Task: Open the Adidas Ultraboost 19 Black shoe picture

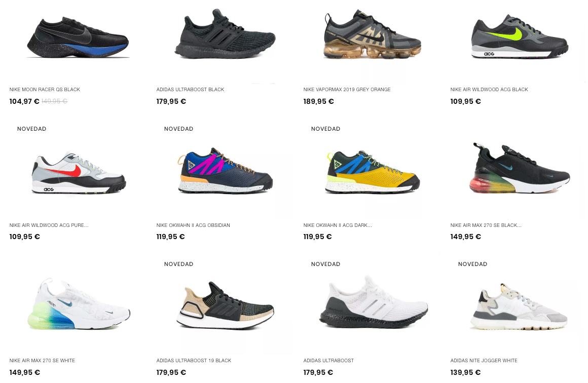Action: [226, 305]
